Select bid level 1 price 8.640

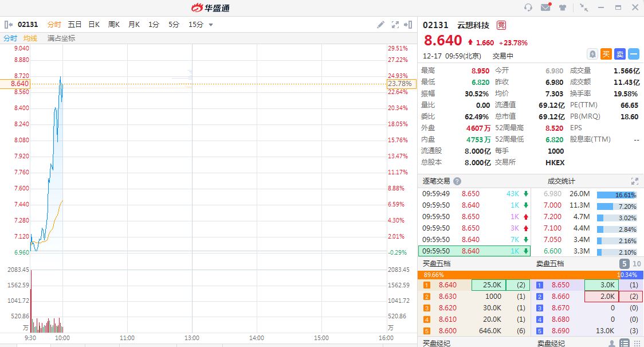(447, 285)
